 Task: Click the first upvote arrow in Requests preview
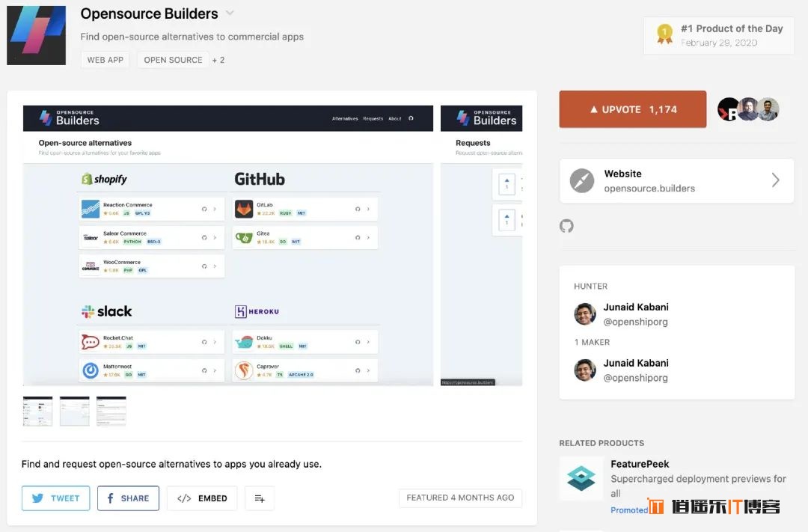(x=506, y=184)
